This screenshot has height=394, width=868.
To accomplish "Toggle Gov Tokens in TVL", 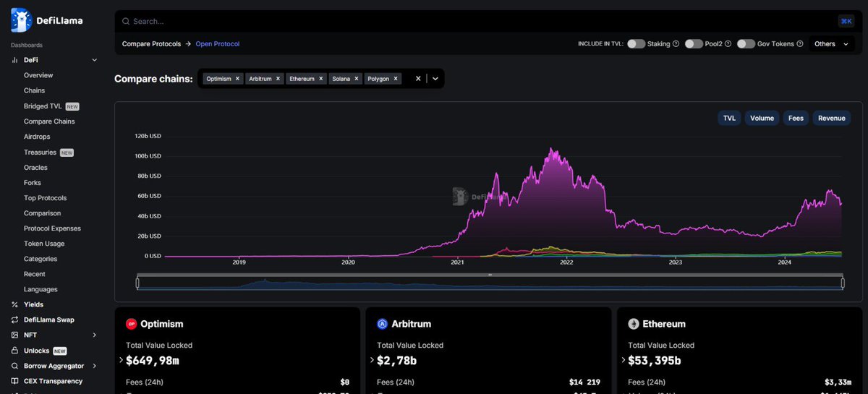I will pyautogui.click(x=746, y=44).
